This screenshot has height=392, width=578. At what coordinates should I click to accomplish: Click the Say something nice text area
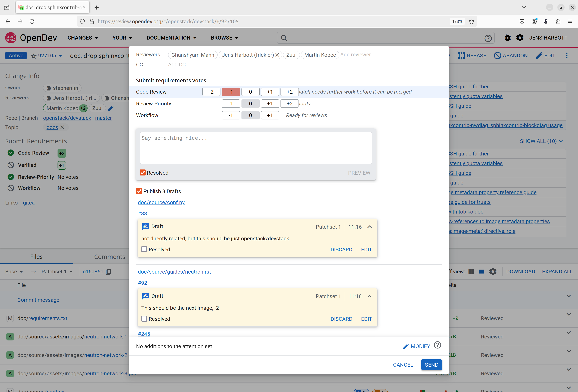tap(256, 148)
